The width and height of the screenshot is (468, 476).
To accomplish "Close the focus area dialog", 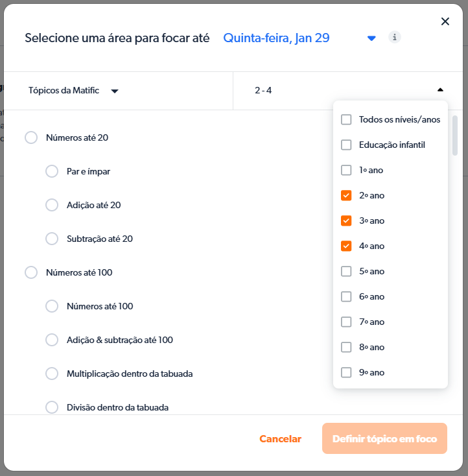I will [x=445, y=21].
